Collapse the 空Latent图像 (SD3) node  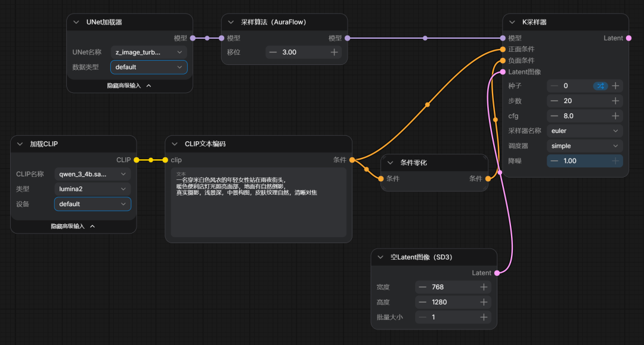click(380, 257)
